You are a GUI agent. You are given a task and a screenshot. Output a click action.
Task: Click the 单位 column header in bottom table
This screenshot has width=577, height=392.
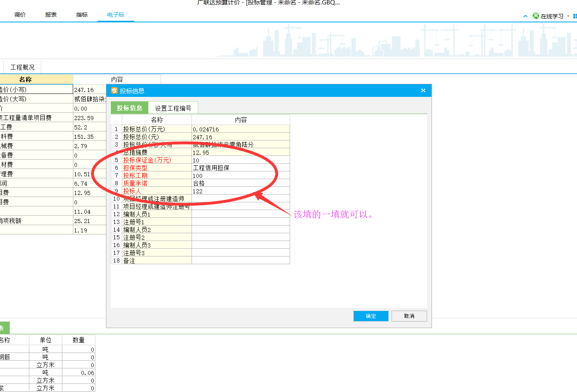click(46, 340)
